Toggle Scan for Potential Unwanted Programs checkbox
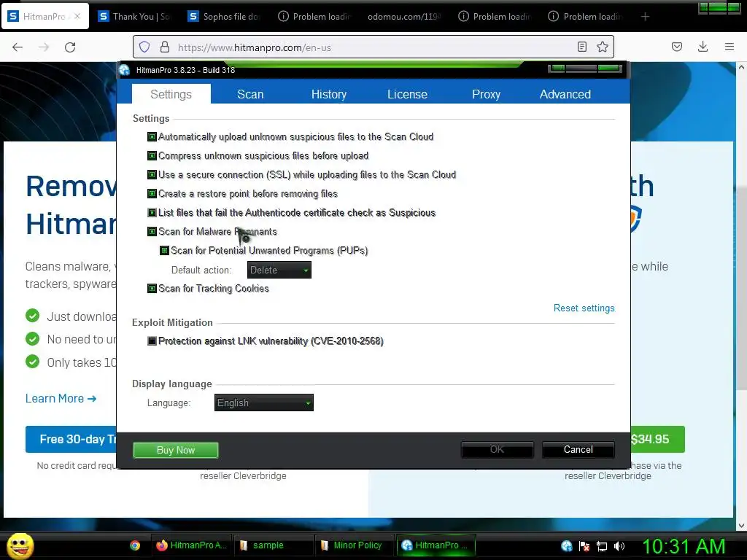This screenshot has height=560, width=747. (x=164, y=251)
